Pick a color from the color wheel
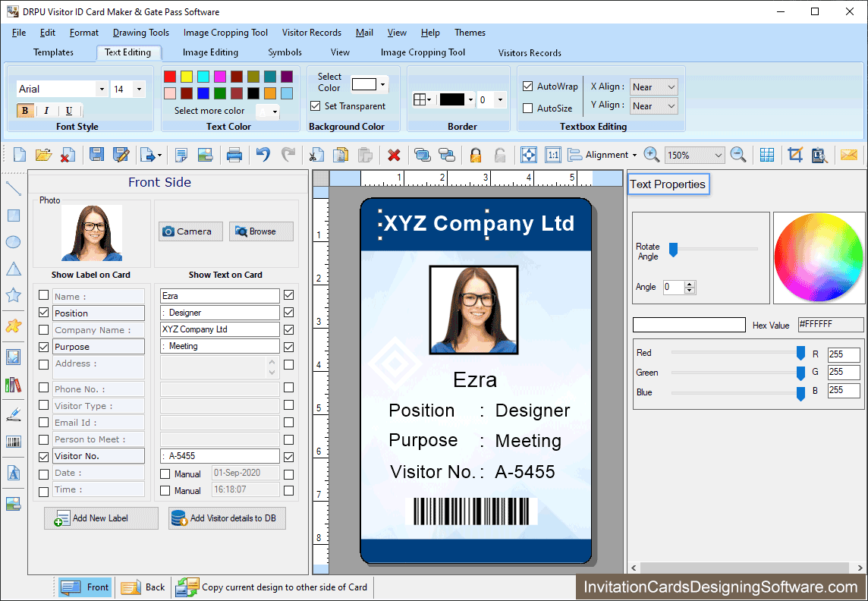 819,258
